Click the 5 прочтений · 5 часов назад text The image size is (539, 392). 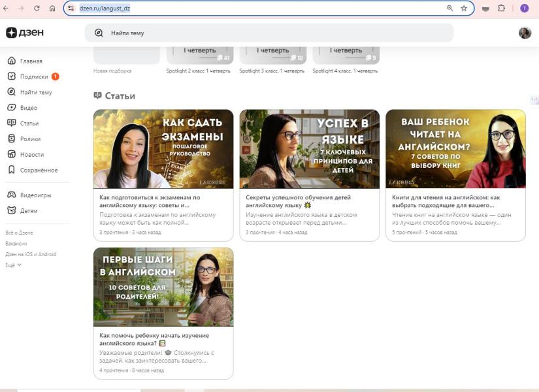pyautogui.click(x=425, y=232)
